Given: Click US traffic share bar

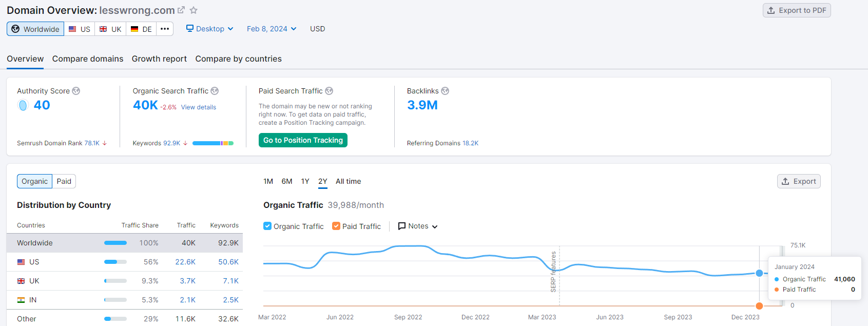Looking at the screenshot, I should (x=115, y=262).
